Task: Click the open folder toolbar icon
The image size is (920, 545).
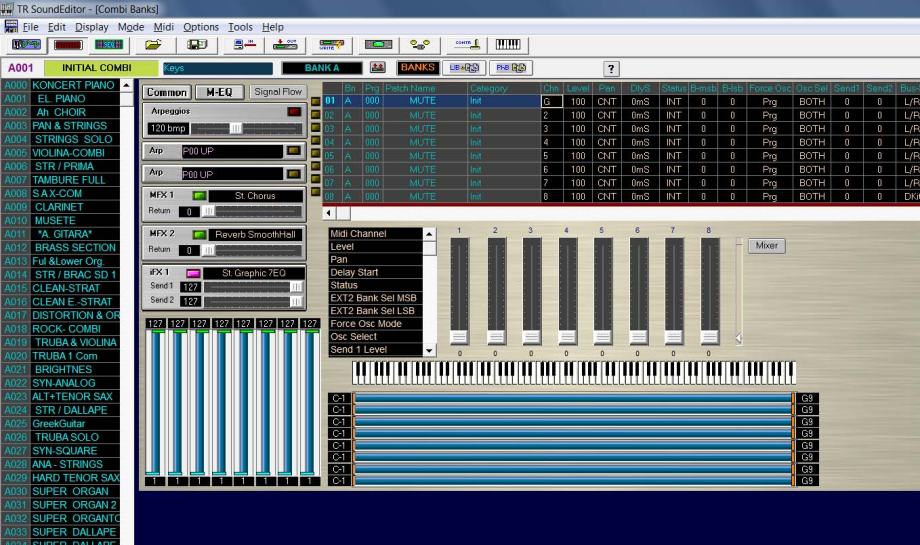Action: point(153,45)
